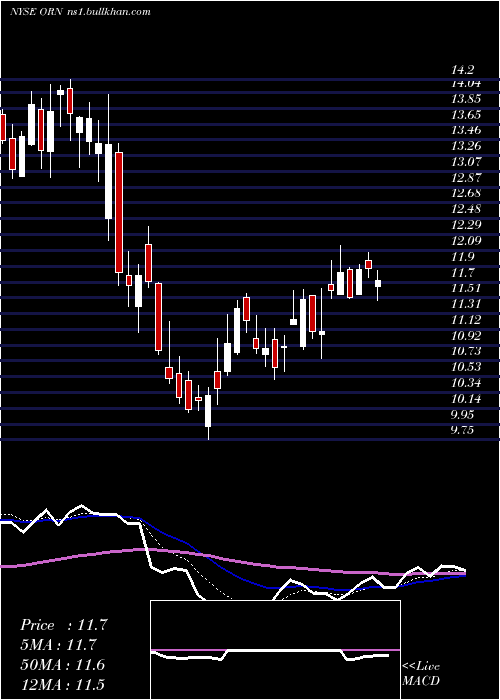Screen dimensions: 500x700
Task: Click the 9.95 price axis label
Action: pyautogui.click(x=462, y=414)
